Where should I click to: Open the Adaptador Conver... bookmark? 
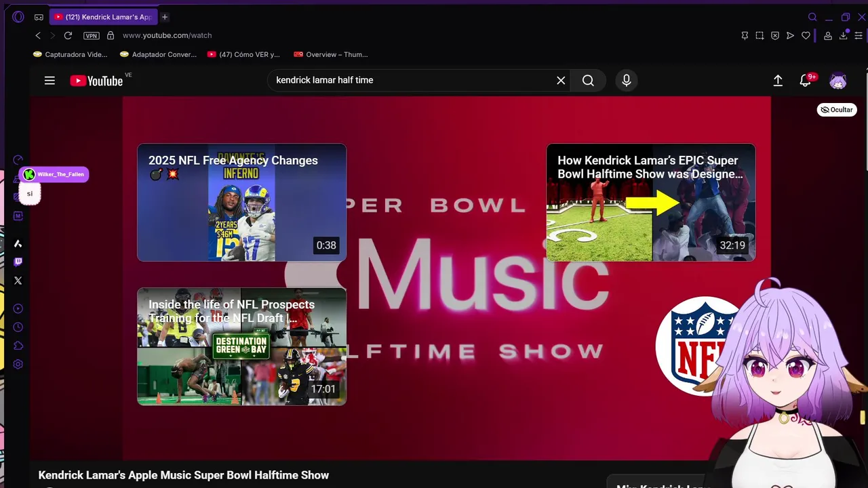[x=158, y=54]
